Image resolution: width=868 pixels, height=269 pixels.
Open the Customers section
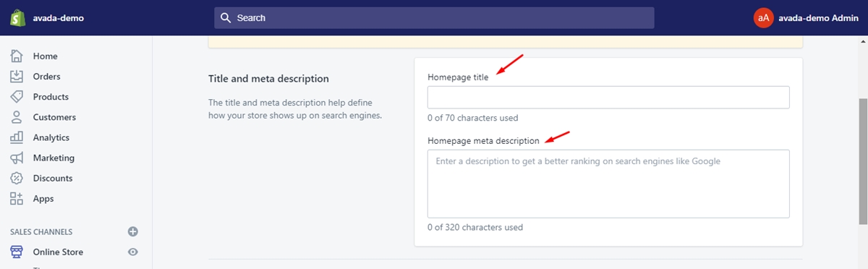click(54, 117)
